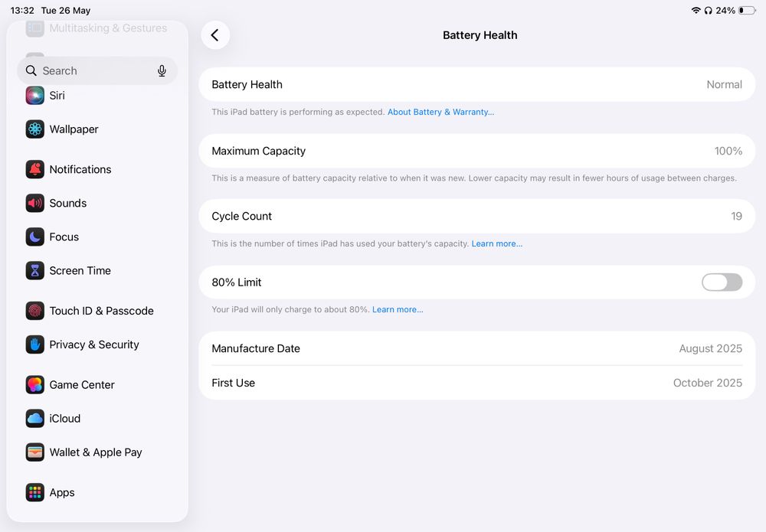Open Multitasking & Gestures settings

97,28
